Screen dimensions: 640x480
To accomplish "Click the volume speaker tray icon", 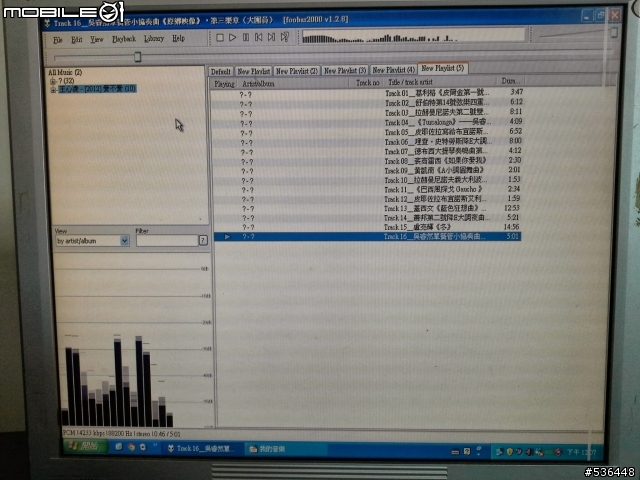I will 529,452.
